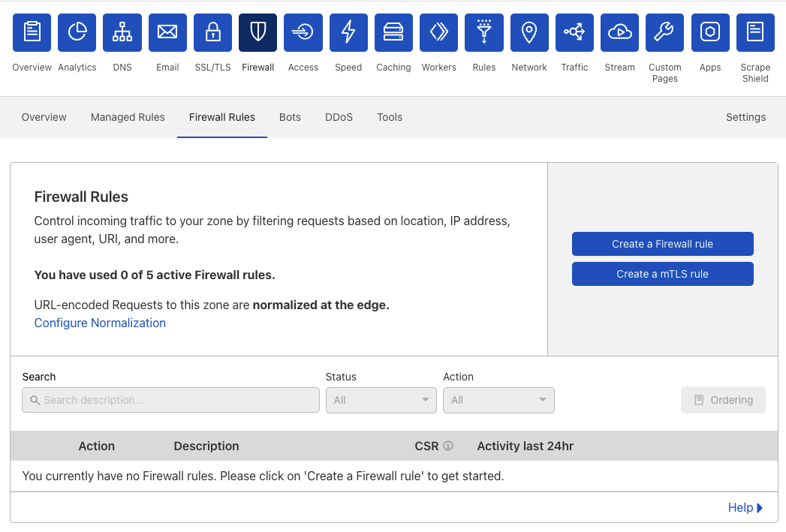This screenshot has height=532, width=786.
Task: Open Speed settings via the lightning icon
Action: tap(348, 32)
